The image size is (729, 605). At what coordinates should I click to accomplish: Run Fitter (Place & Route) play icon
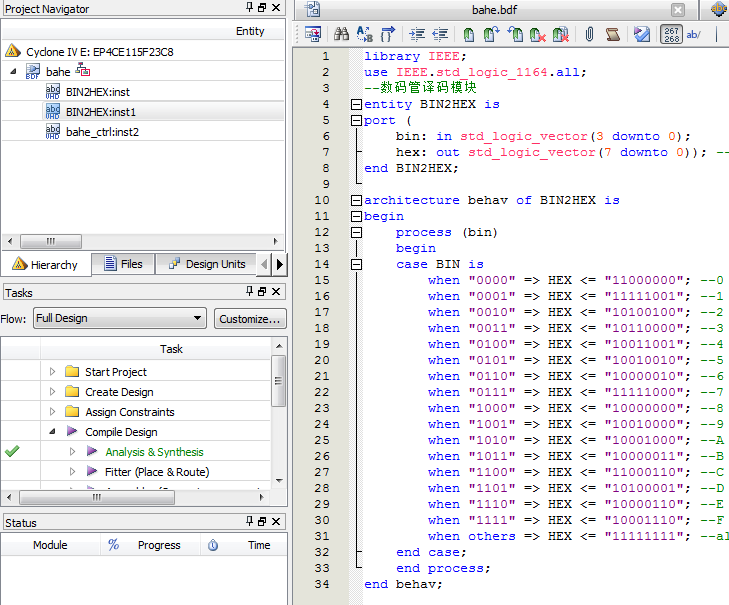tap(92, 471)
